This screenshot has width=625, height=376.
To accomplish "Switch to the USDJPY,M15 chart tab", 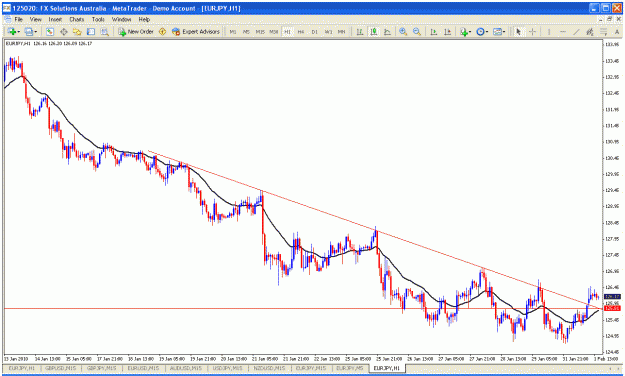I will (x=227, y=368).
